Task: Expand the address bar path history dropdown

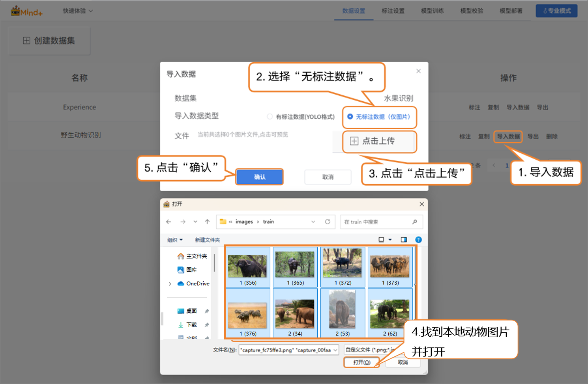Action: [313, 222]
